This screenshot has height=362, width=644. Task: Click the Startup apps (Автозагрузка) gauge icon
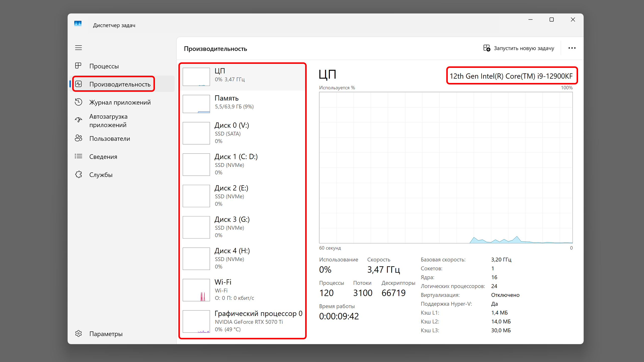(78, 120)
